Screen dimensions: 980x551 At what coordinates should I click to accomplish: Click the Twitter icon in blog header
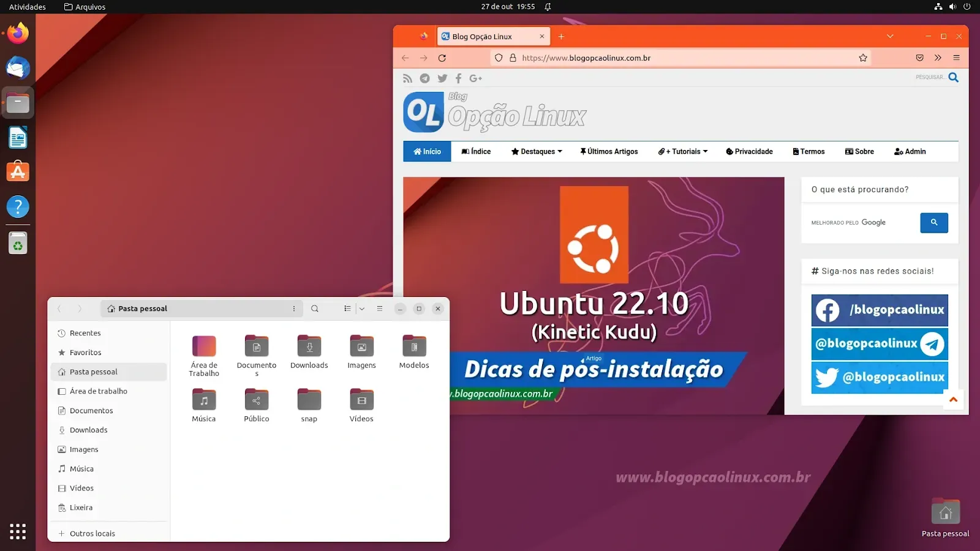pos(442,78)
